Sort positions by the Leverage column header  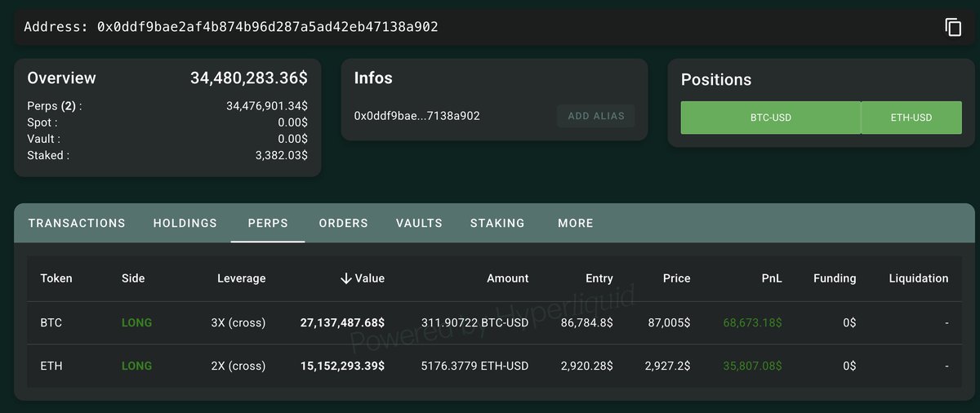coord(241,278)
